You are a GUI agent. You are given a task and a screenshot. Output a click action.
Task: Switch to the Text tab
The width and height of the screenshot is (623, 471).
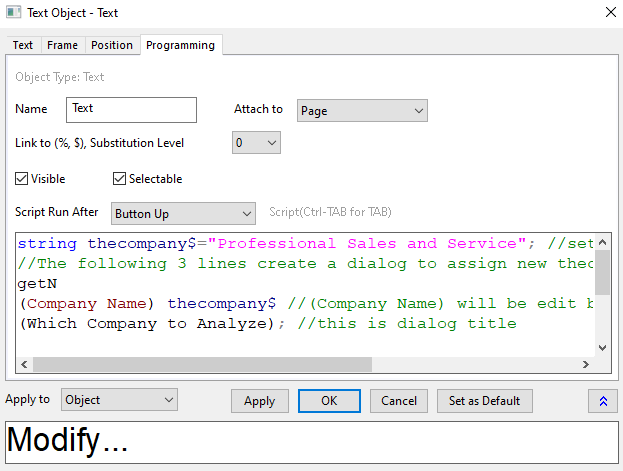23,45
